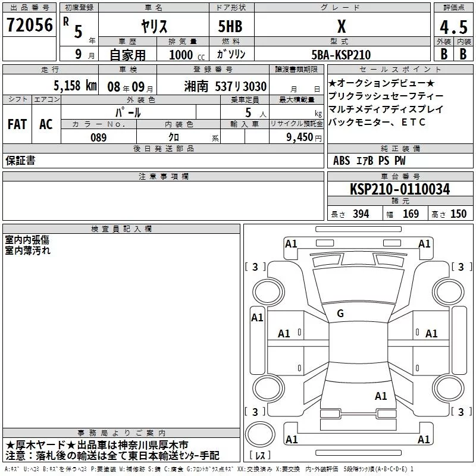Click the マルチメディアディスプレイ line
This screenshot has width=476, height=476.
386,109
